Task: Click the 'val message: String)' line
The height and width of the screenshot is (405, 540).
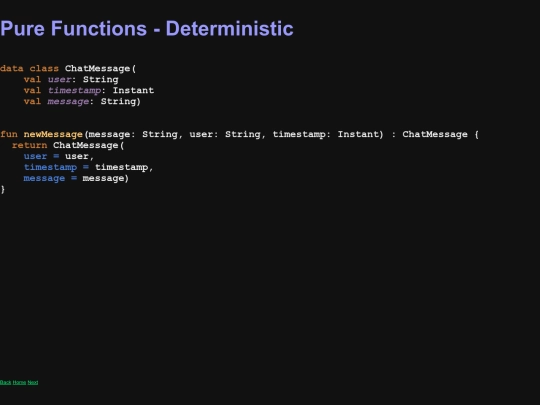Action: 82,102
